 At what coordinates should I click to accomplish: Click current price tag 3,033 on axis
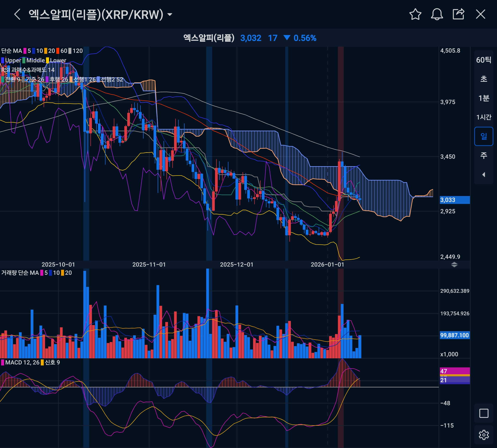point(454,200)
